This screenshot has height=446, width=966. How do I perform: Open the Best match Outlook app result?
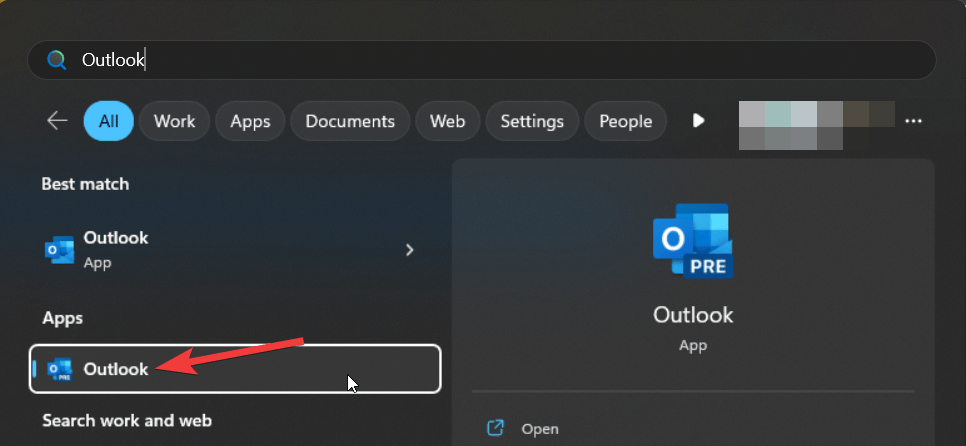click(x=235, y=249)
